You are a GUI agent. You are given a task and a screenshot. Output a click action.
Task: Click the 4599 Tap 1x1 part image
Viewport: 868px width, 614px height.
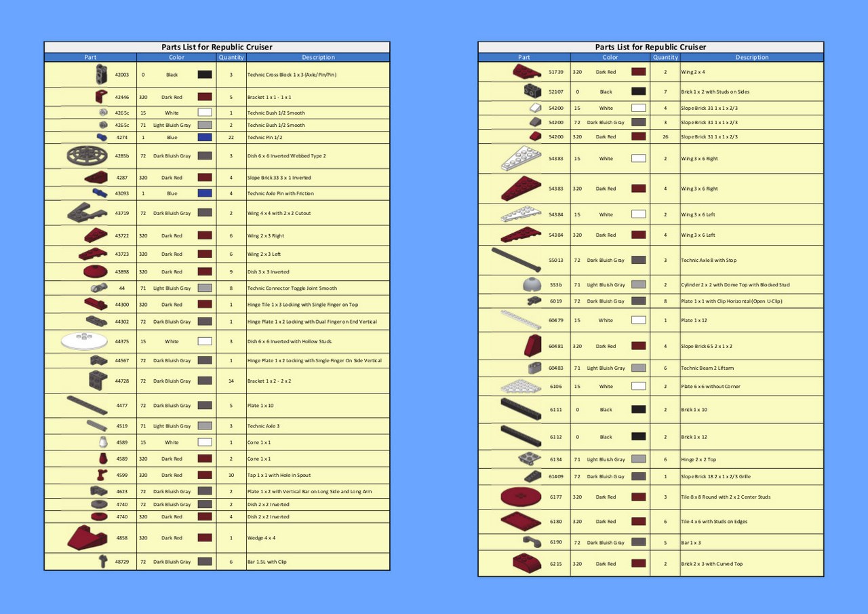(x=102, y=475)
